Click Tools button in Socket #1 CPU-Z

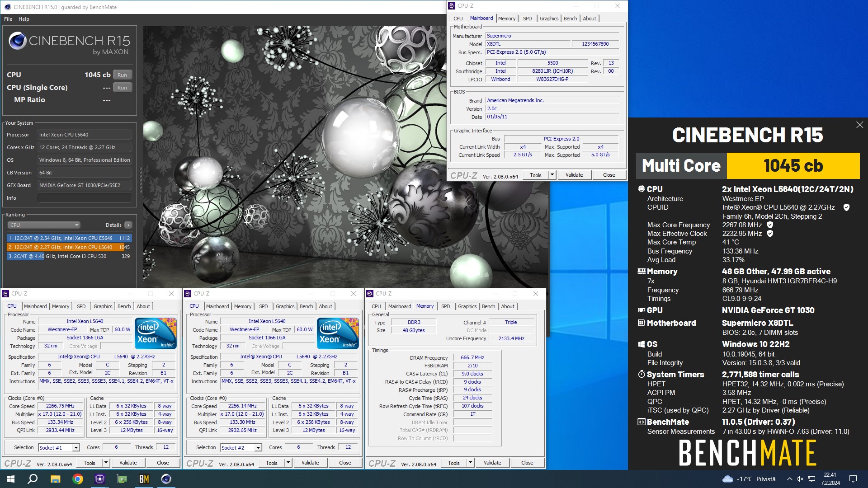(90, 463)
